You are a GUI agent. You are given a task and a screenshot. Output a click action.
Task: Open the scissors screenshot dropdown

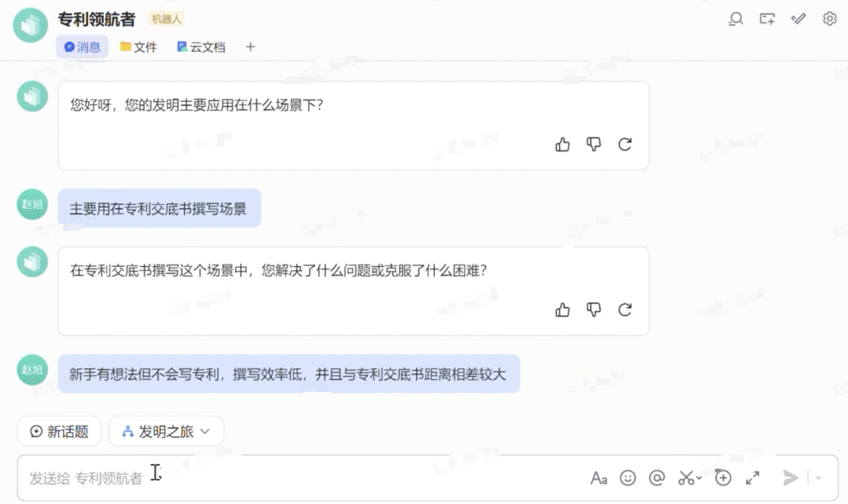coord(699,478)
